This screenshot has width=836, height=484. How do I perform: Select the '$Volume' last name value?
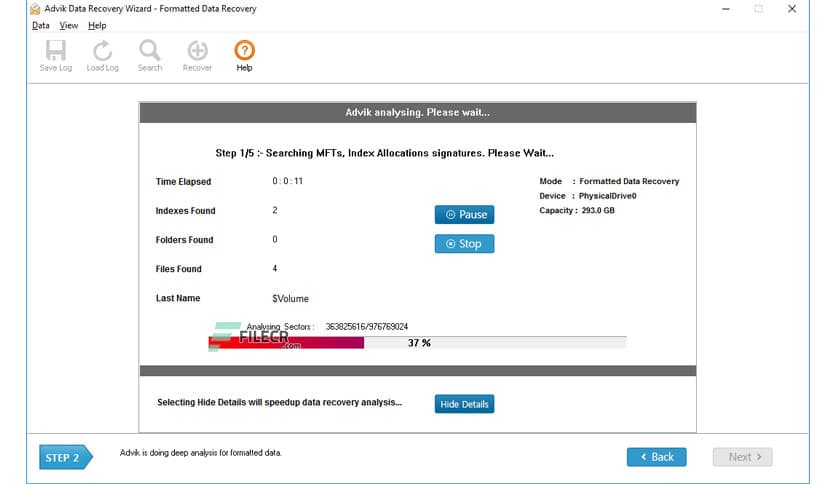[x=290, y=299]
